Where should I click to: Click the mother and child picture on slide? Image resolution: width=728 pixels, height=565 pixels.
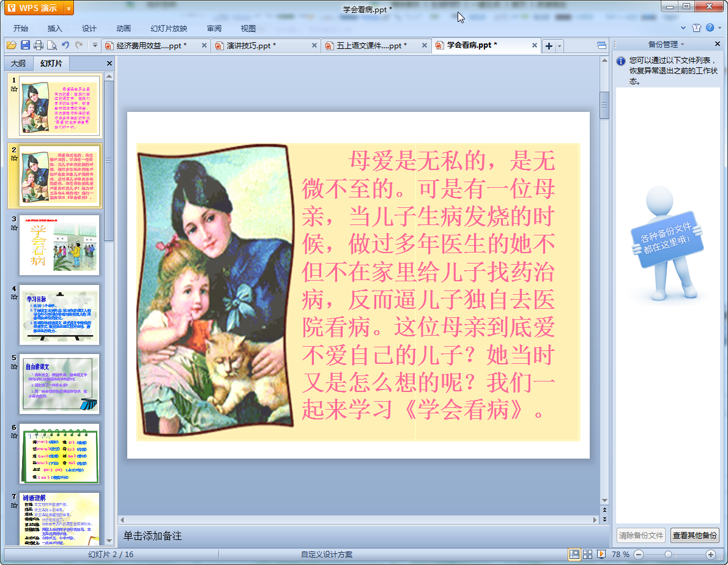(x=217, y=290)
